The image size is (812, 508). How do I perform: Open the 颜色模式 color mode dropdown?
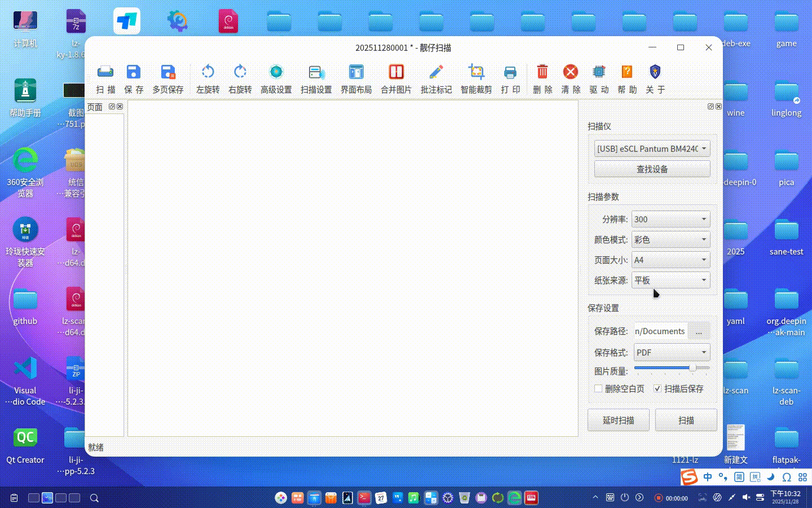670,239
